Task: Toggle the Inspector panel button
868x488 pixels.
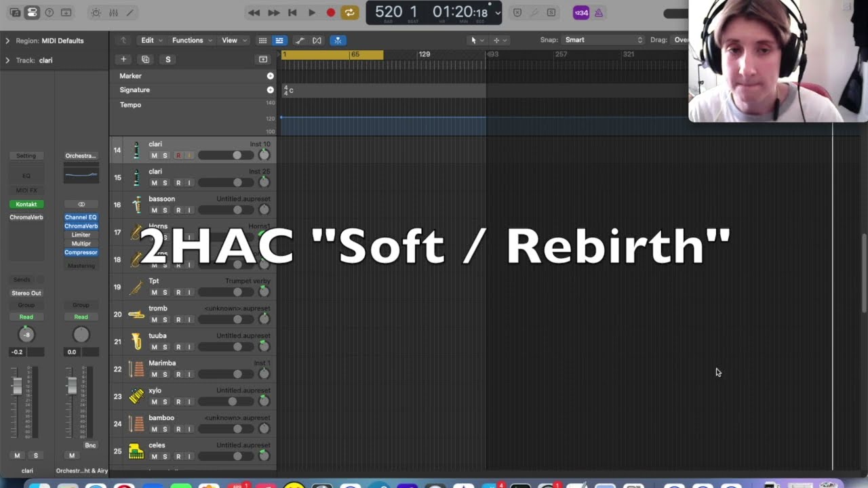Action: [x=32, y=12]
